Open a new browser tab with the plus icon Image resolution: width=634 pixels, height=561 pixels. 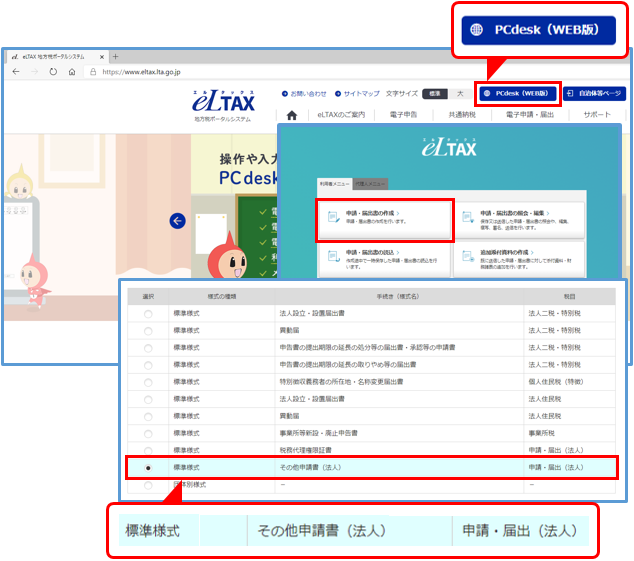tap(116, 57)
